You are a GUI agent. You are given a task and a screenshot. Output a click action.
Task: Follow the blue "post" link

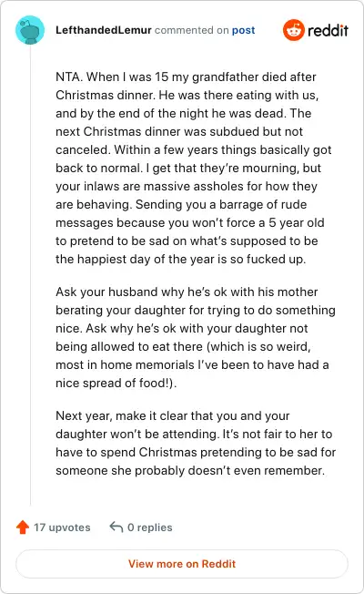(243, 30)
